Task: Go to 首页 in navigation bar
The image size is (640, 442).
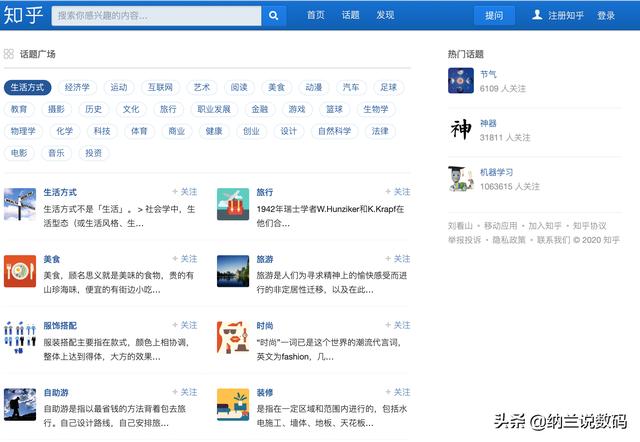Action: pyautogui.click(x=316, y=15)
